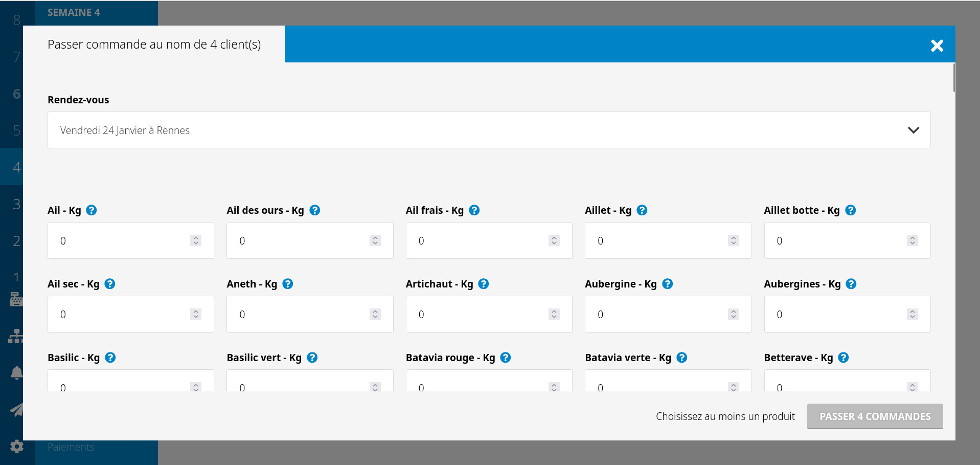
Task: Click the Aneth - Kg quantity stepper arrows
Action: tap(375, 314)
